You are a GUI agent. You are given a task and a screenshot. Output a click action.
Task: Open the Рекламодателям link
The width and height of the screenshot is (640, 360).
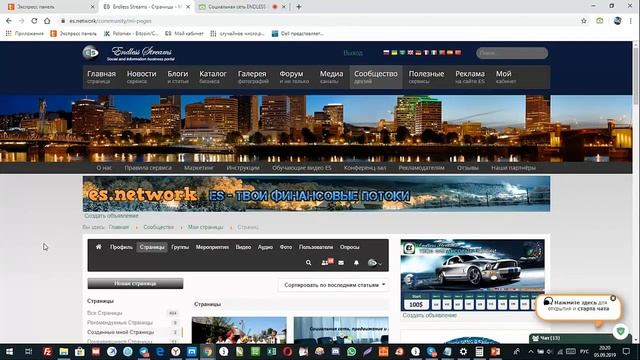421,168
